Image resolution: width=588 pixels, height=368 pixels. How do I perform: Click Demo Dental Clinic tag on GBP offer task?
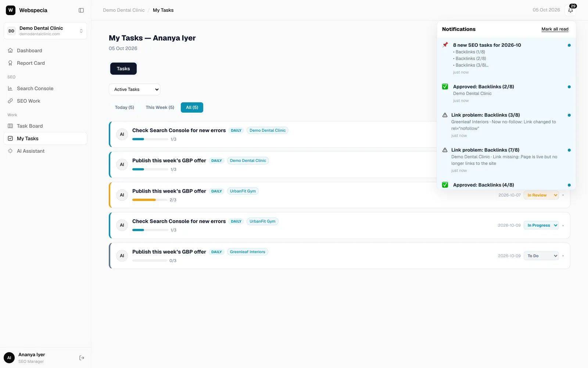[x=248, y=160]
